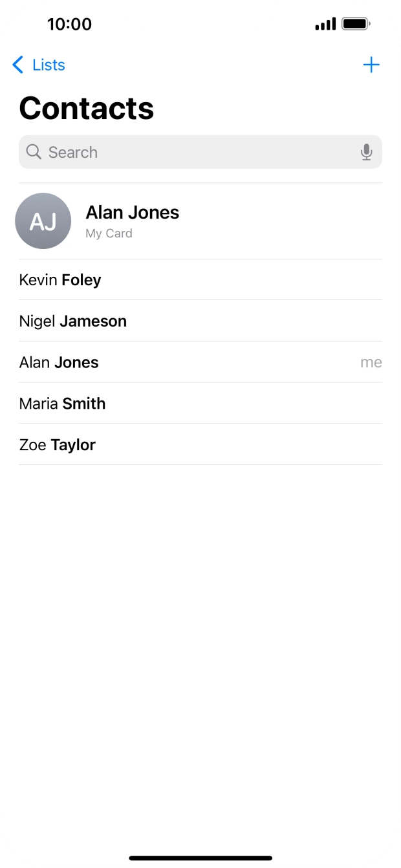Open the AJ avatar circle
Viewport: 401px width, 868px height.
(x=43, y=221)
